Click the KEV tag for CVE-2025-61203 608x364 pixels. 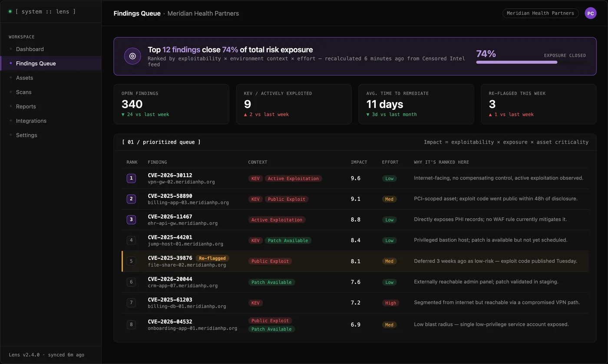255,303
